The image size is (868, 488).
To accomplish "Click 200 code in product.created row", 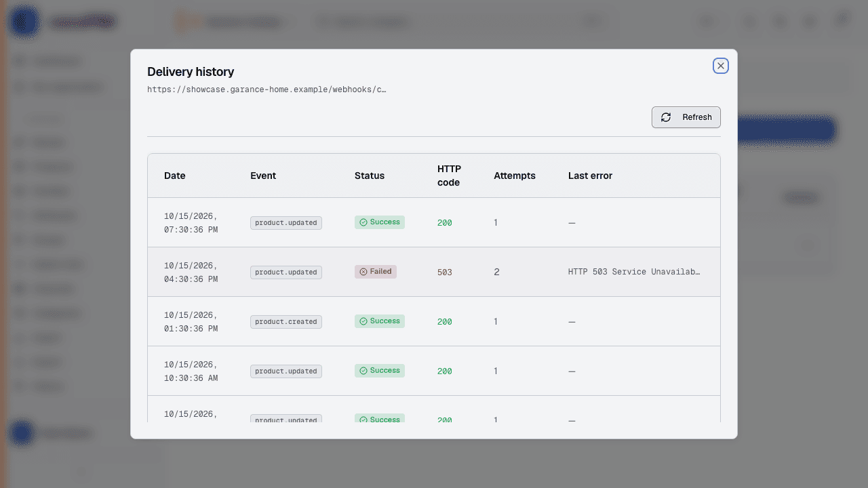I will (x=445, y=322).
